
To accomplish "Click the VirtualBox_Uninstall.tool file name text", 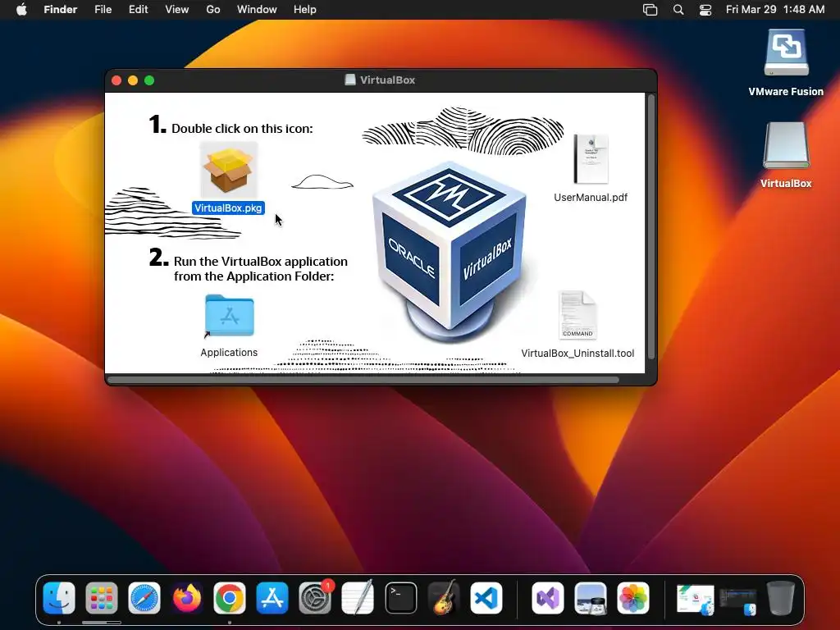I will (x=577, y=353).
